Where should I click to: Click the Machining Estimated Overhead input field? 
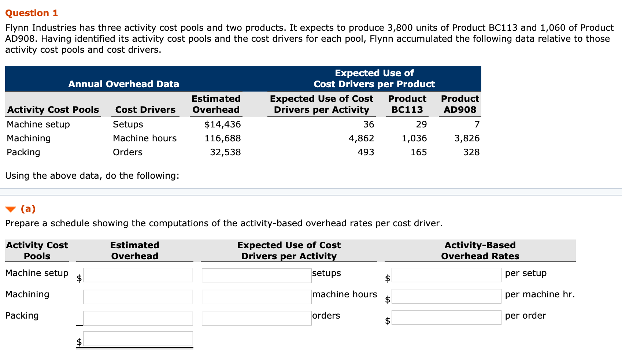pyautogui.click(x=138, y=297)
